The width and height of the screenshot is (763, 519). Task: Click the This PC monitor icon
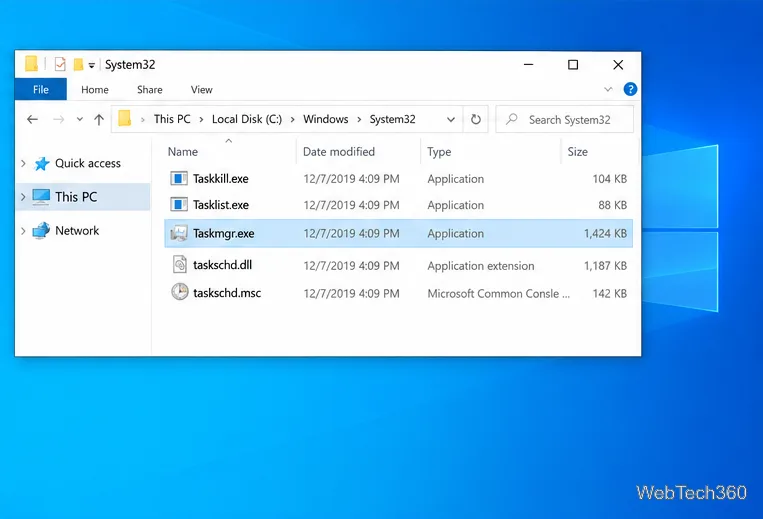pyautogui.click(x=41, y=197)
